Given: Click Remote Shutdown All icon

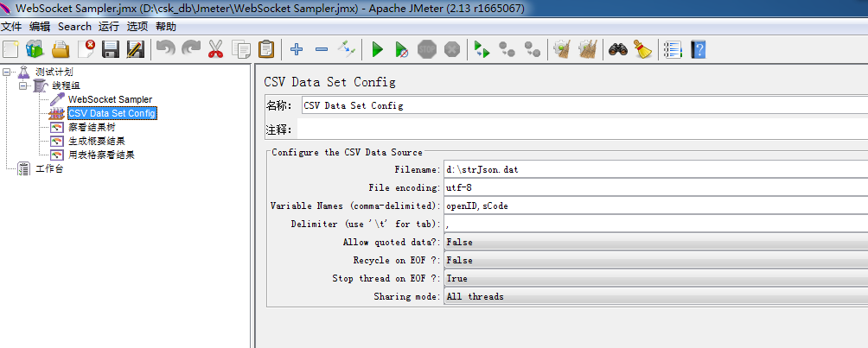Looking at the screenshot, I should tap(533, 49).
